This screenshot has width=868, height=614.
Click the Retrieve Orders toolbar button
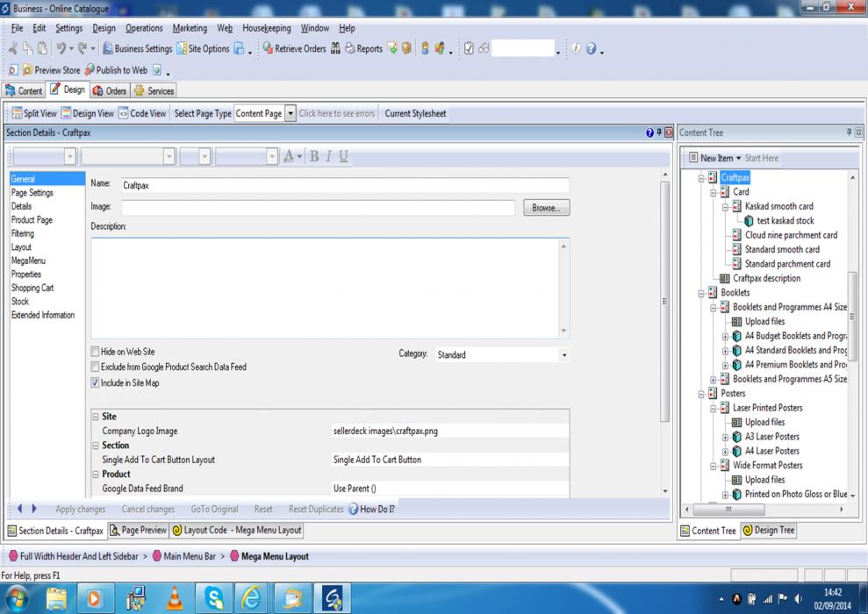[x=294, y=49]
